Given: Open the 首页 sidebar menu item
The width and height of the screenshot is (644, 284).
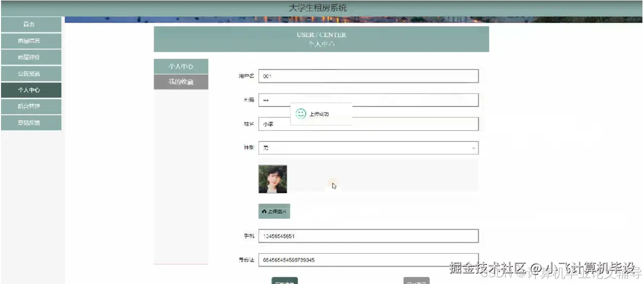Looking at the screenshot, I should pyautogui.click(x=31, y=24).
